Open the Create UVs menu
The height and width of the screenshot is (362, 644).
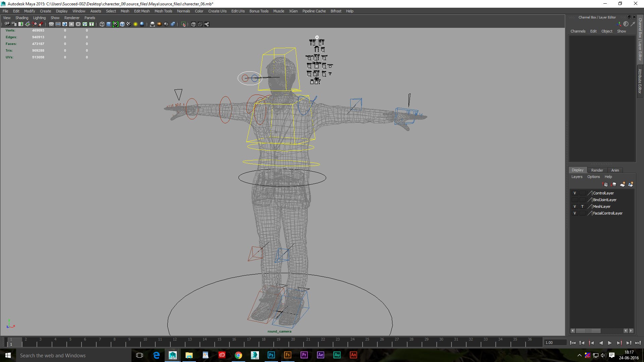(217, 11)
